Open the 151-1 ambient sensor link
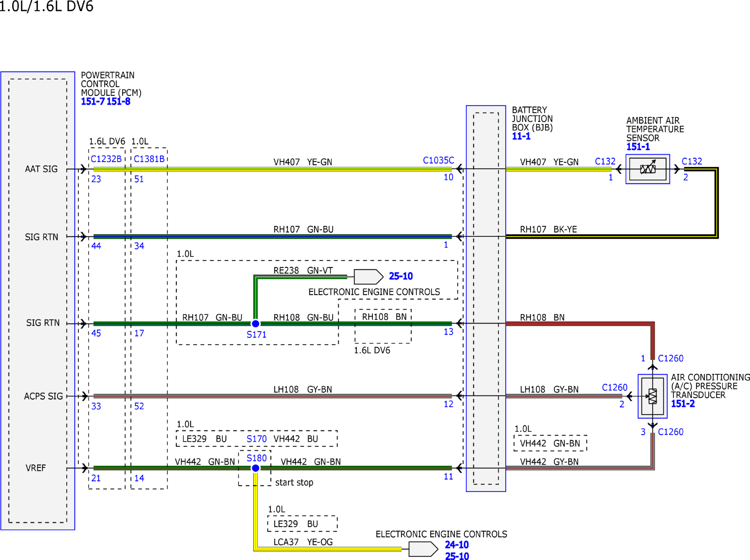The width and height of the screenshot is (750, 560). click(638, 147)
